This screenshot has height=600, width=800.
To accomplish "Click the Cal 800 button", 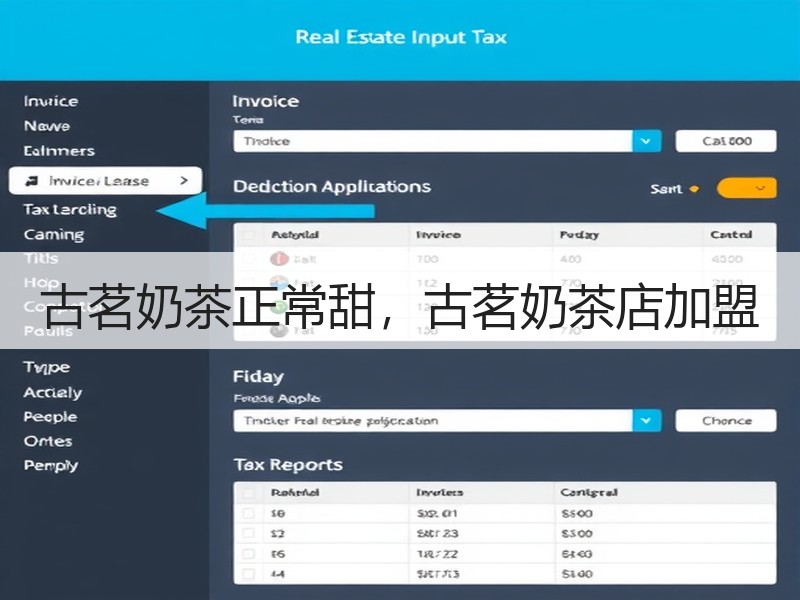I will click(x=726, y=141).
